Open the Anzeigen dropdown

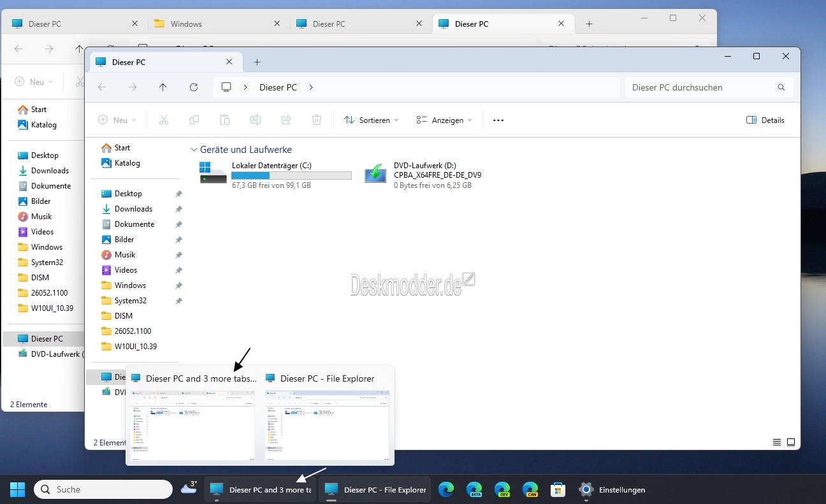pyautogui.click(x=444, y=120)
